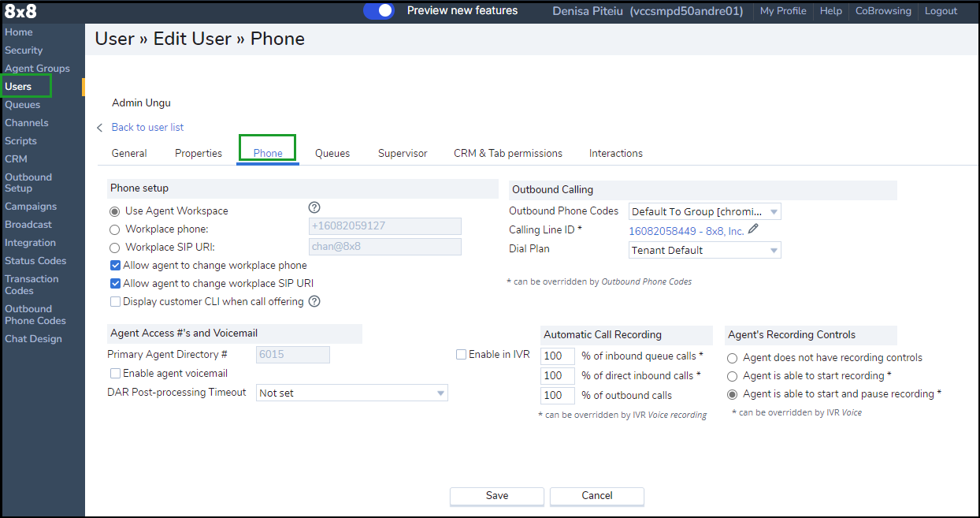Uncheck Allow agent to change workplace phone
Image resolution: width=980 pixels, height=518 pixels.
pos(116,266)
